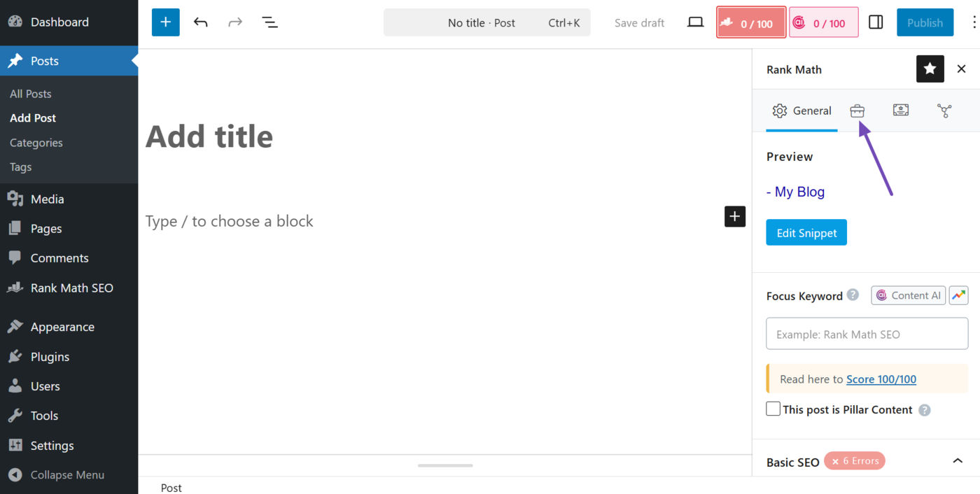Enable the Pillar Content checkbox
This screenshot has height=494, width=980.
click(x=773, y=409)
